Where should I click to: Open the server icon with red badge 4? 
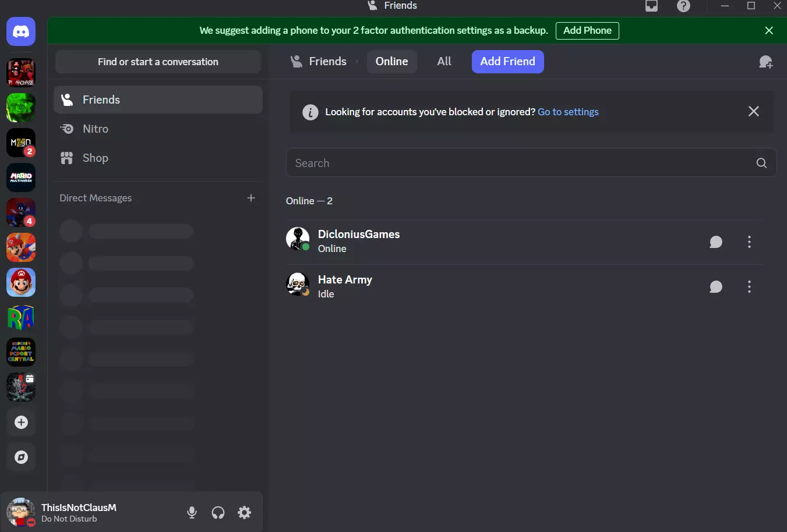(x=21, y=212)
